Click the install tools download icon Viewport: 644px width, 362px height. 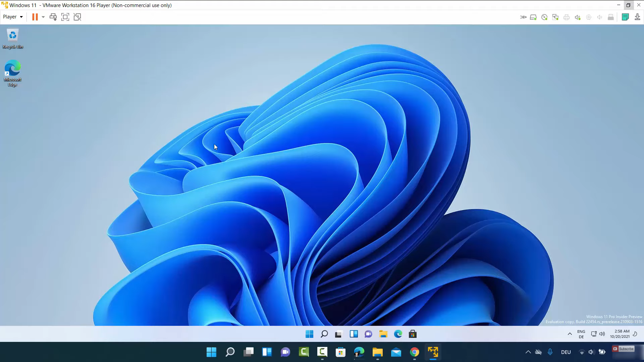pos(637,17)
